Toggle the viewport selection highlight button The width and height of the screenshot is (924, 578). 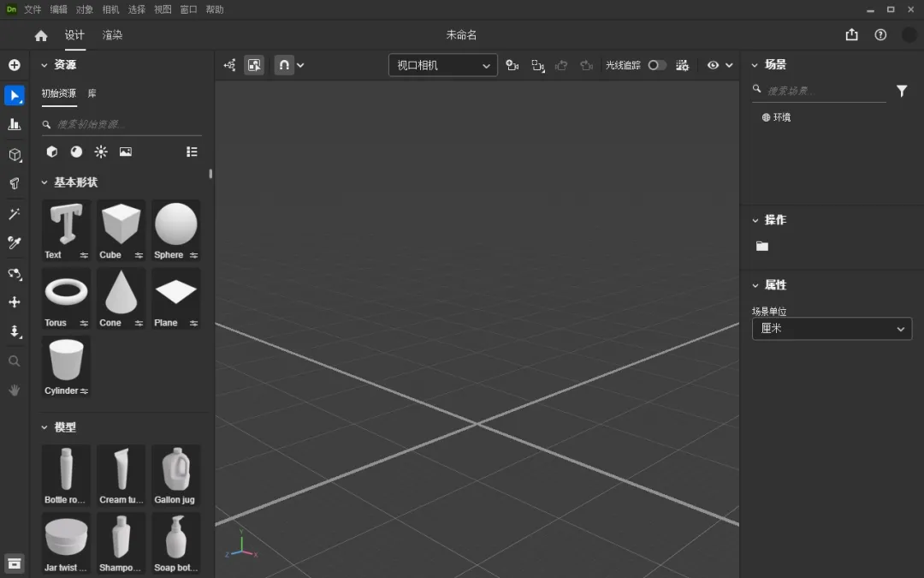coord(254,65)
